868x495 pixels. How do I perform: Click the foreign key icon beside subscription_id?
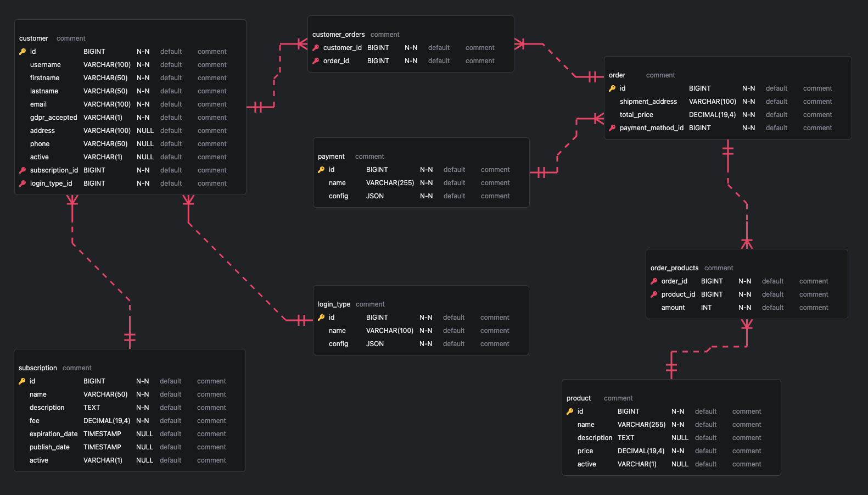click(23, 170)
